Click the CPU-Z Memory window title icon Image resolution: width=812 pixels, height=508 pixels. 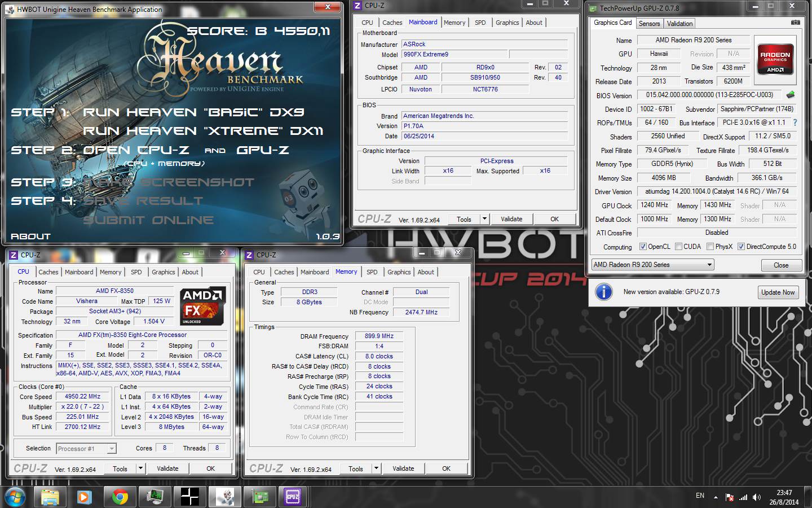(249, 255)
